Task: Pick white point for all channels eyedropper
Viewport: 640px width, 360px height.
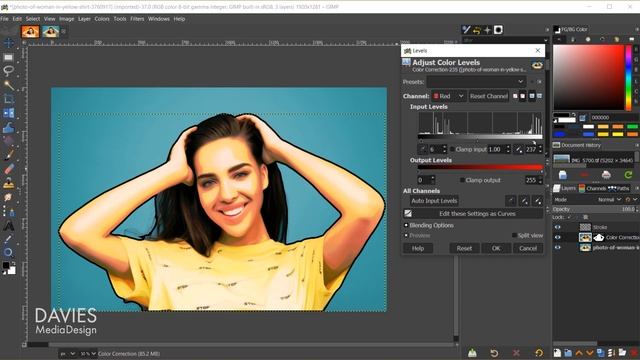Action: [538, 201]
